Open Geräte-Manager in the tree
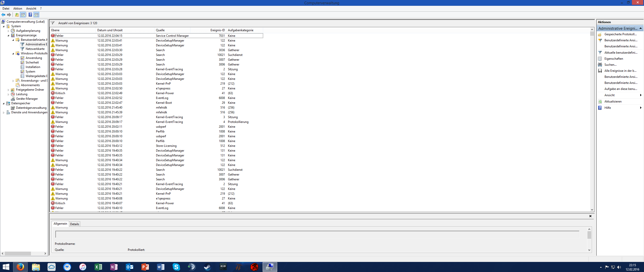This screenshot has width=644, height=272. pyautogui.click(x=27, y=99)
